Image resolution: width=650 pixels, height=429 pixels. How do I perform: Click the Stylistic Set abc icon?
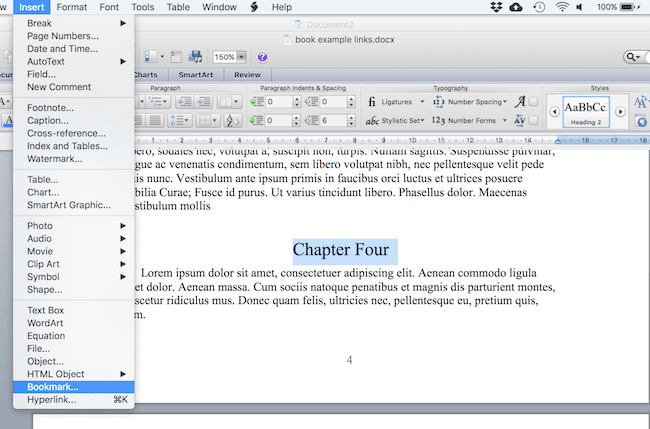(372, 121)
